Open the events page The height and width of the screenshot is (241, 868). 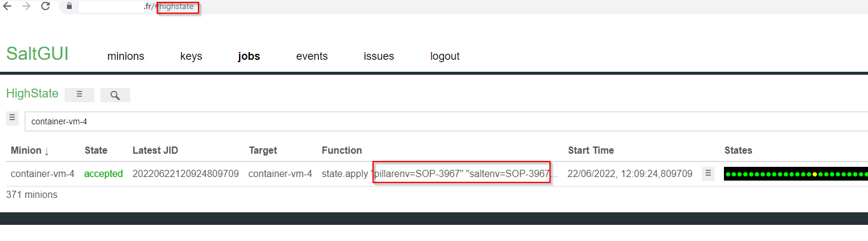click(x=312, y=56)
